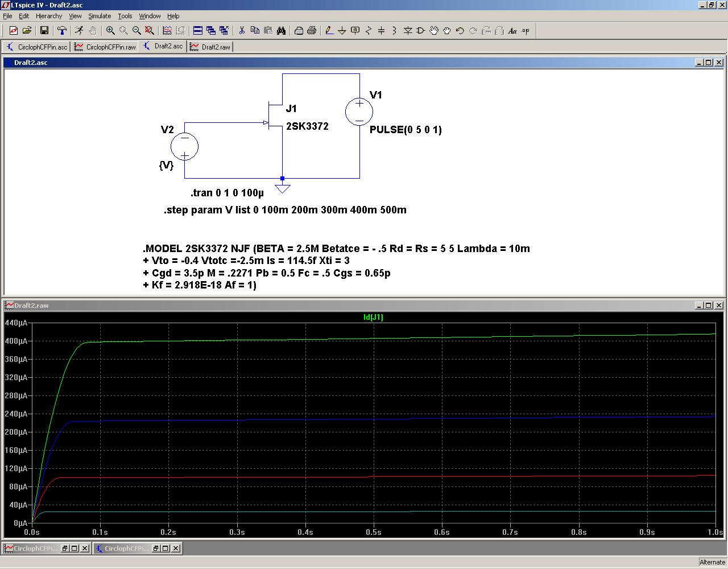Open the Control Panel hammer icon

point(62,31)
